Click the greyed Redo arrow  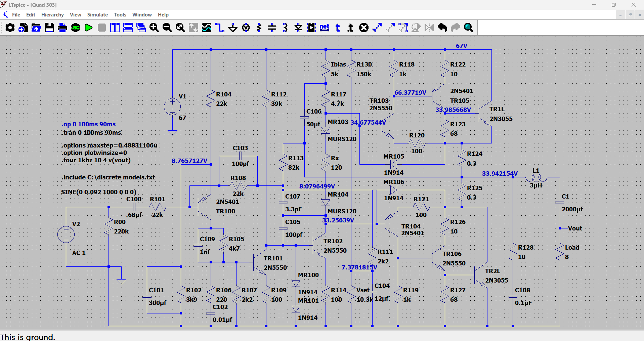(456, 28)
